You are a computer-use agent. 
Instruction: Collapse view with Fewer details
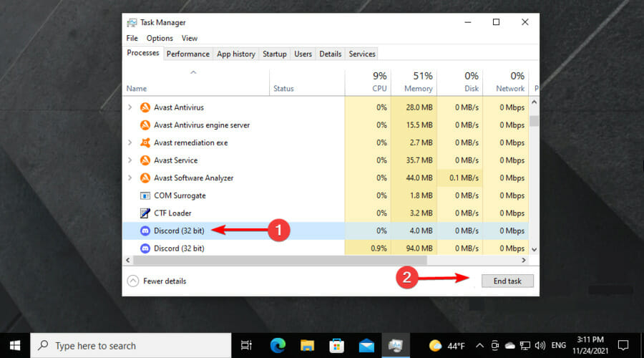point(157,281)
